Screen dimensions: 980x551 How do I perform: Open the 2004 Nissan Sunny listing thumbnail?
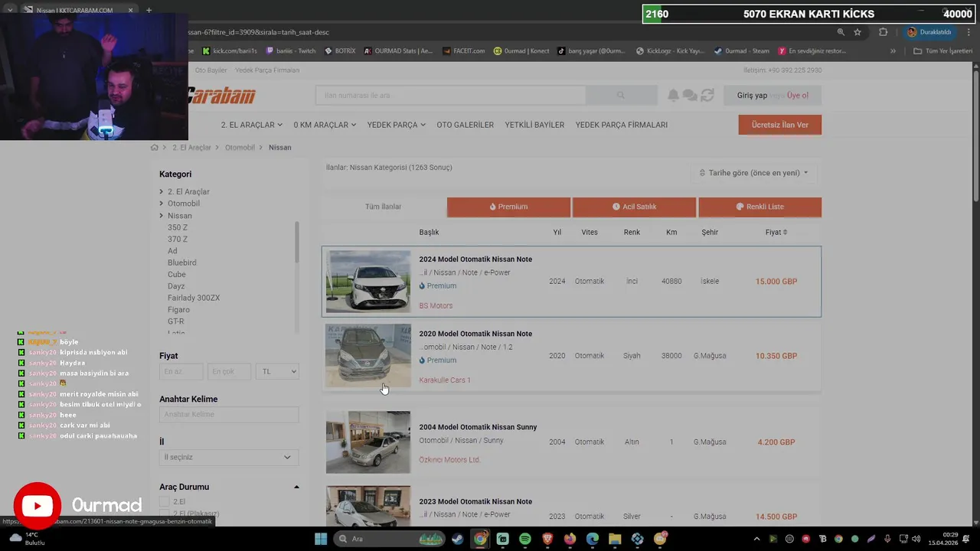point(368,442)
